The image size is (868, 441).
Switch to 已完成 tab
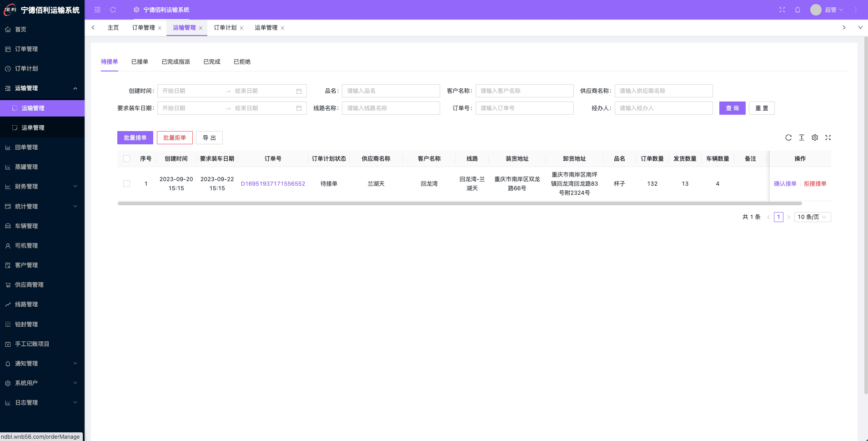click(211, 62)
